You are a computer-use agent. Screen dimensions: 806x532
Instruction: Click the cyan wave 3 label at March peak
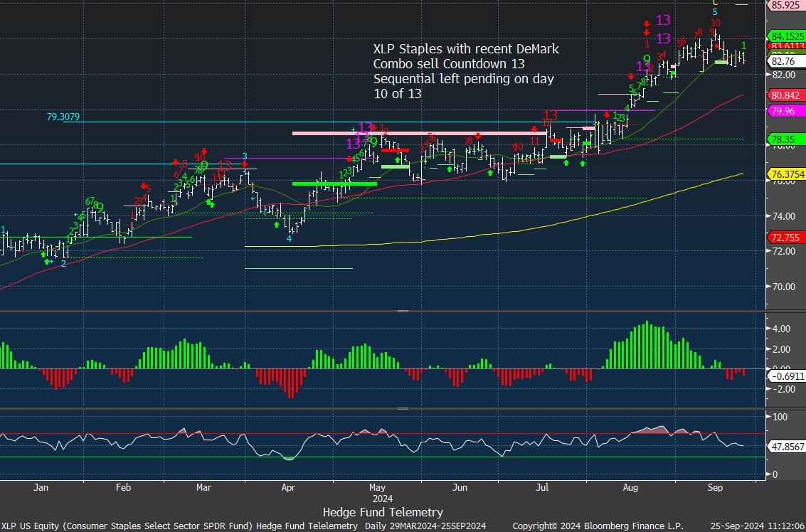point(245,156)
